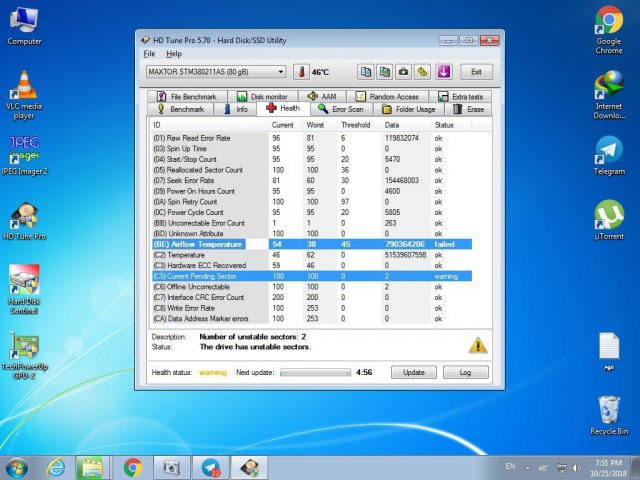
Task: Click the Telegram icon in the taskbar
Action: coord(210,467)
